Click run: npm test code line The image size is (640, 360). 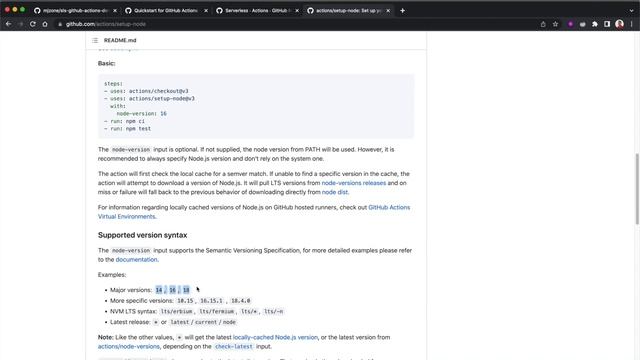pyautogui.click(x=127, y=129)
